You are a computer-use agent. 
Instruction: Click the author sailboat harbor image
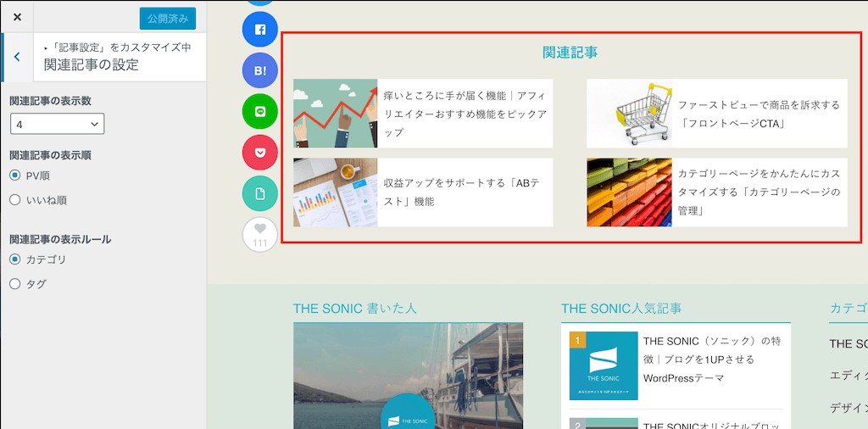pyautogui.click(x=408, y=376)
